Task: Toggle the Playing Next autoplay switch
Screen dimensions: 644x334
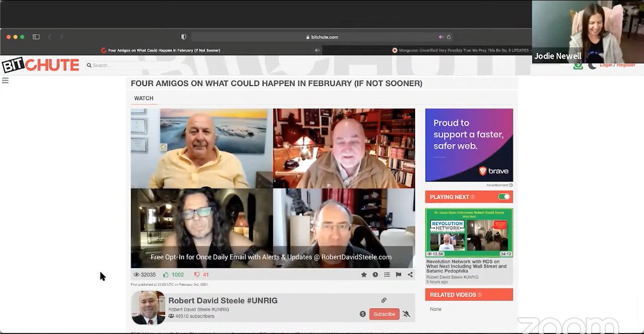Action: [504, 197]
